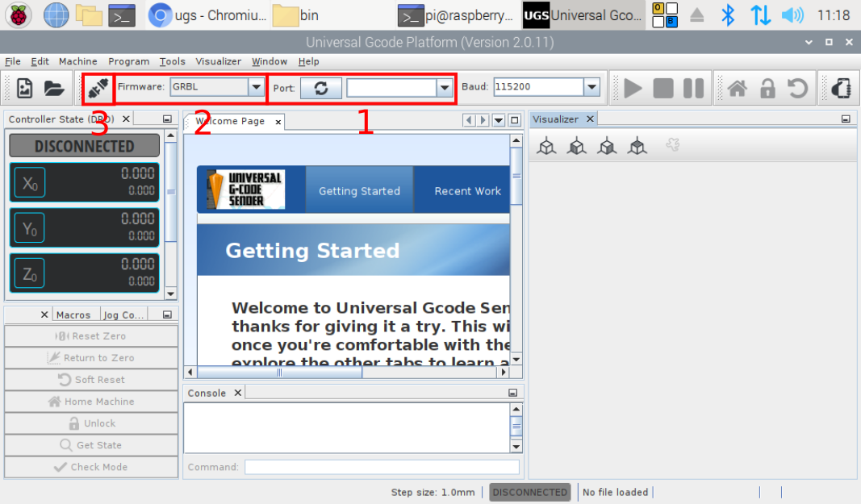
Task: Open the Program menu
Action: (x=128, y=61)
